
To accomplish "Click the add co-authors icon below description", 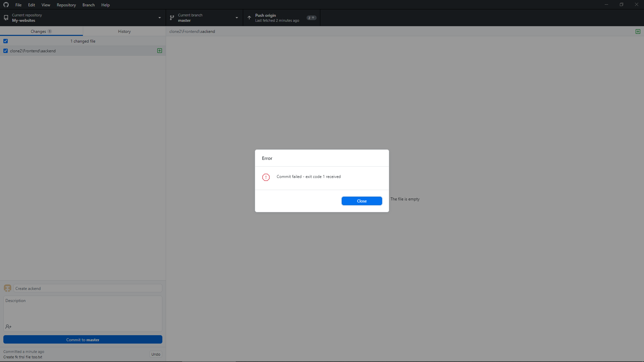I will tap(8, 326).
